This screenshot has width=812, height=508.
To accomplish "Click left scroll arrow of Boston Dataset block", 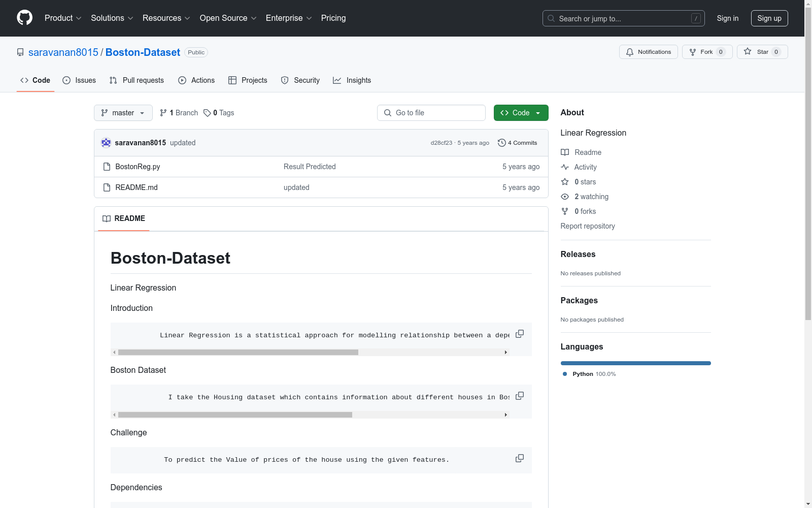I will click(x=114, y=415).
